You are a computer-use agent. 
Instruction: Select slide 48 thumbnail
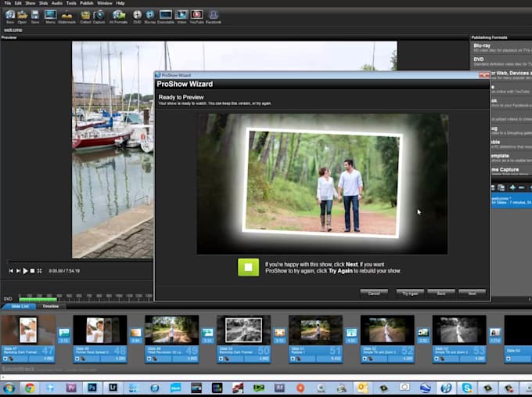pos(100,330)
